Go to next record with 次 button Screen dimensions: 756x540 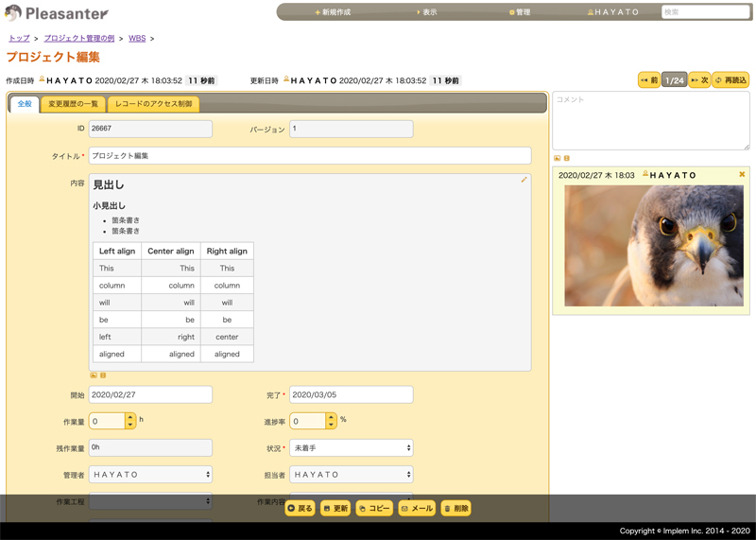click(x=699, y=80)
